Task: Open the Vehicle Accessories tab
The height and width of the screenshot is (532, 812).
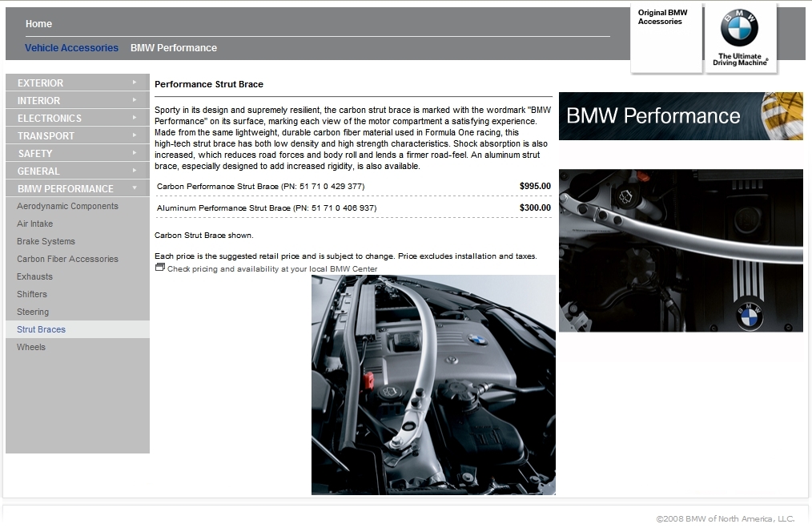Action: coord(71,48)
